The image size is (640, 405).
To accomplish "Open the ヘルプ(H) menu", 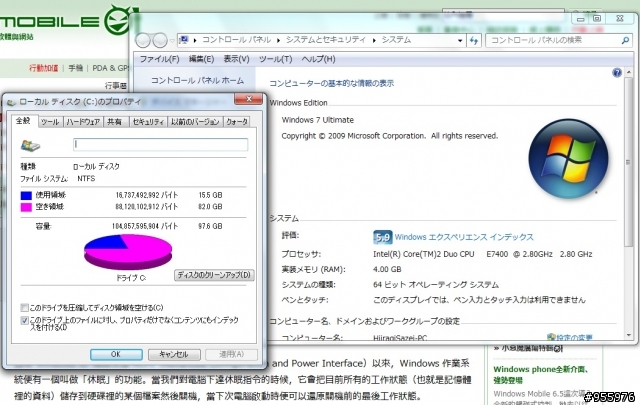I will 318,59.
